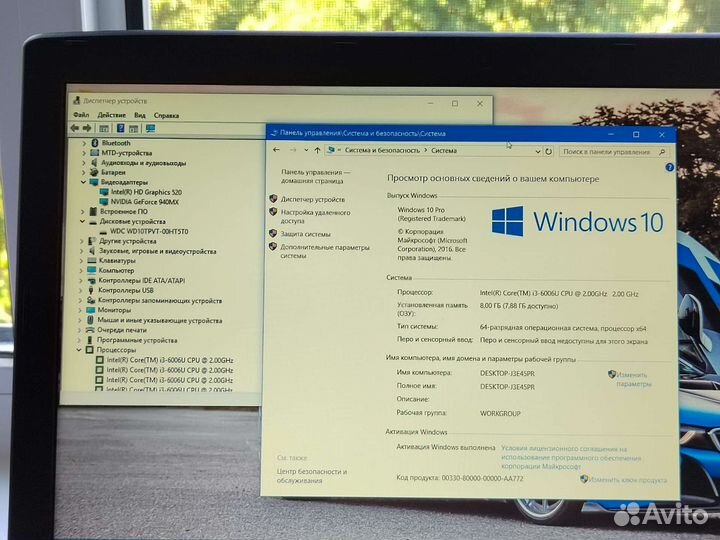
Task: Open the blue help question mark icon
Action: [669, 168]
